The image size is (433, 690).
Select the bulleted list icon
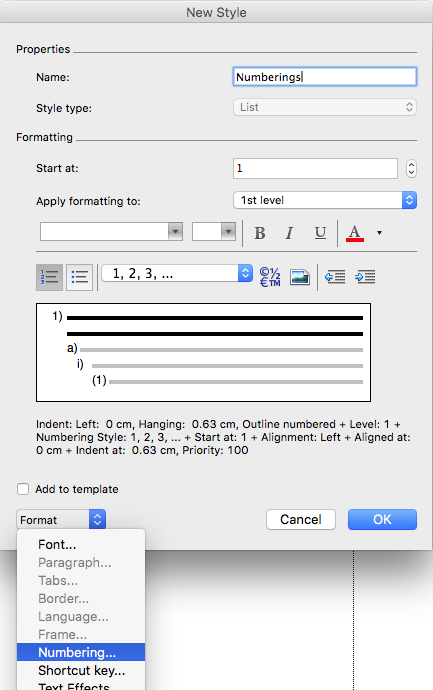80,277
